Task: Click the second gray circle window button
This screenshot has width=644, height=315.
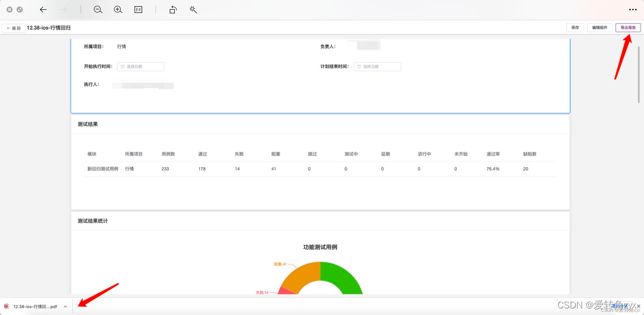Action: pyautogui.click(x=20, y=10)
